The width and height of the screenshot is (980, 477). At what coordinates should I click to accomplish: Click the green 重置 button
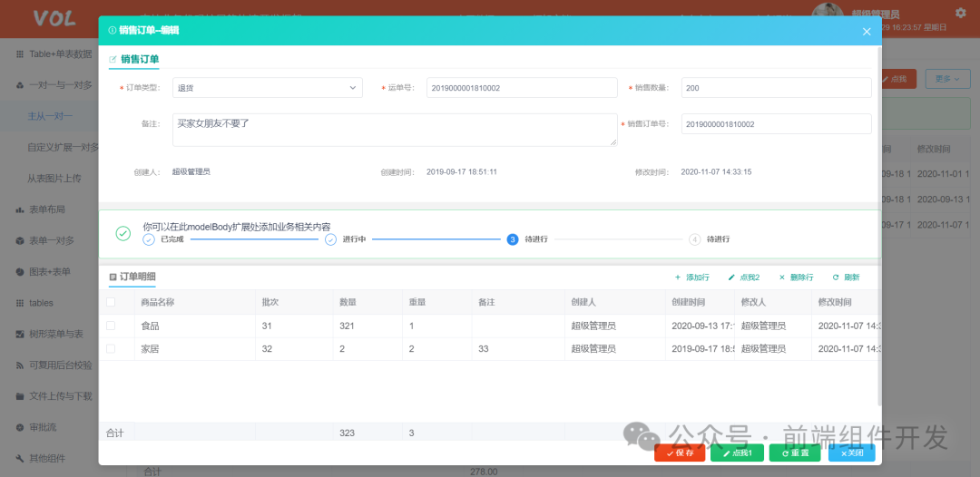coord(795,453)
